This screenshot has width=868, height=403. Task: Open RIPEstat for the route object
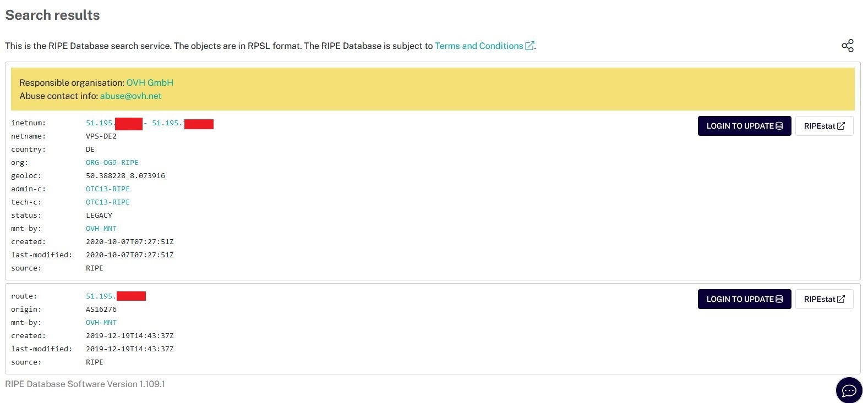coord(823,299)
